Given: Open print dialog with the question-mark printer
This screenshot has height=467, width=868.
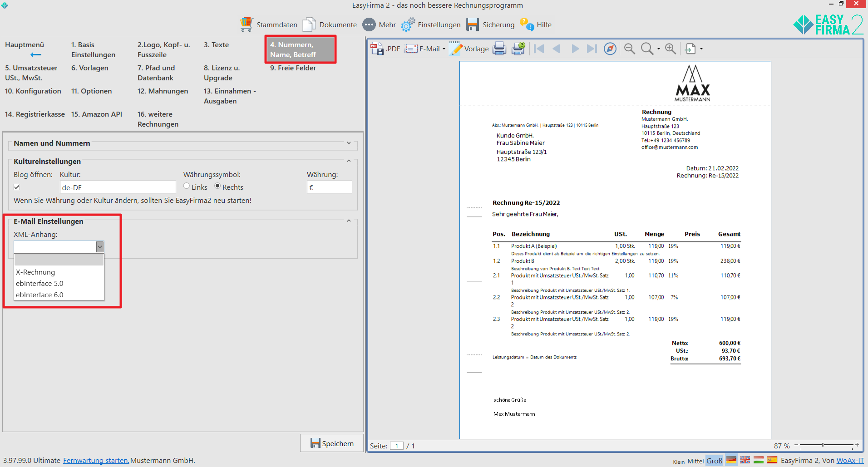Looking at the screenshot, I should [x=518, y=49].
